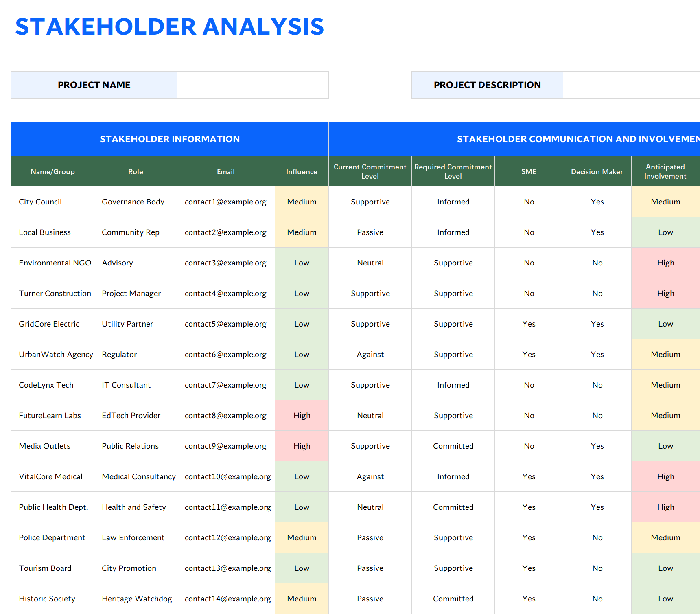Click the Decision Maker column header
The image size is (700, 614).
coord(597,171)
